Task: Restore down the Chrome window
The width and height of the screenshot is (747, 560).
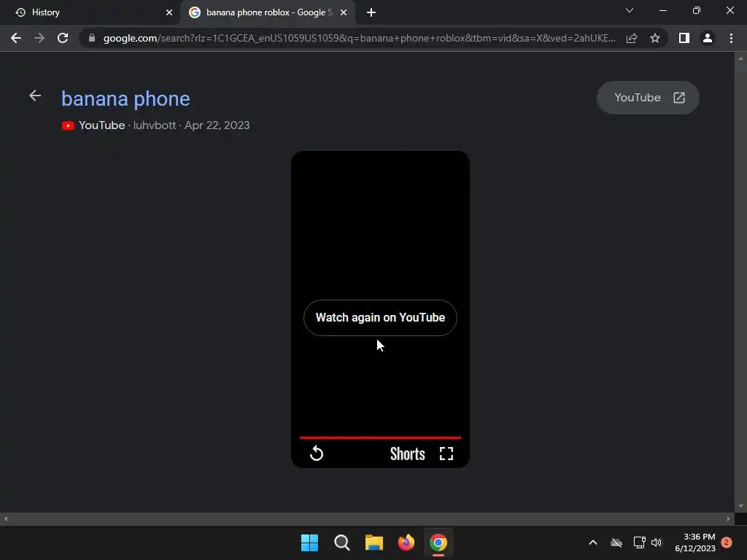Action: 697,10
